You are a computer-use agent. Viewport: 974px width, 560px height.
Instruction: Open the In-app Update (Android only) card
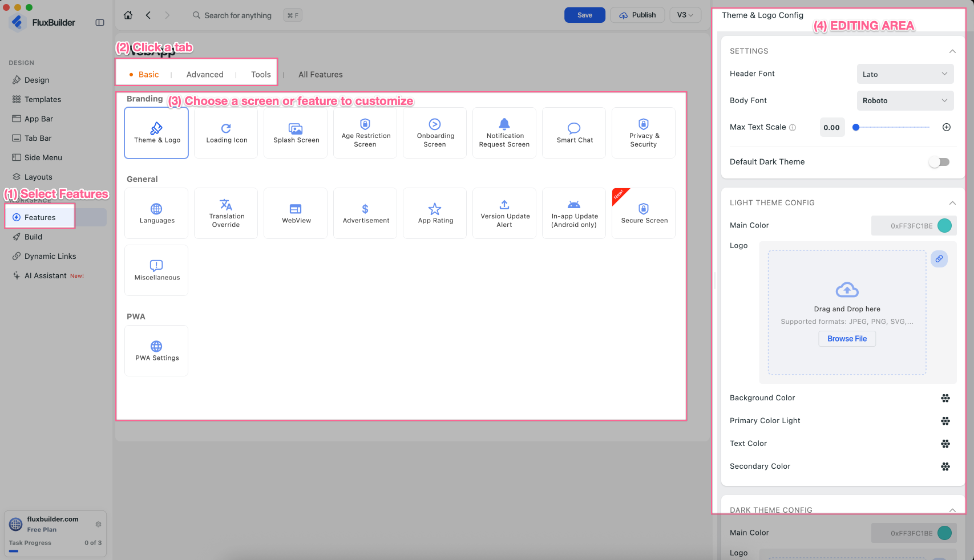point(574,213)
